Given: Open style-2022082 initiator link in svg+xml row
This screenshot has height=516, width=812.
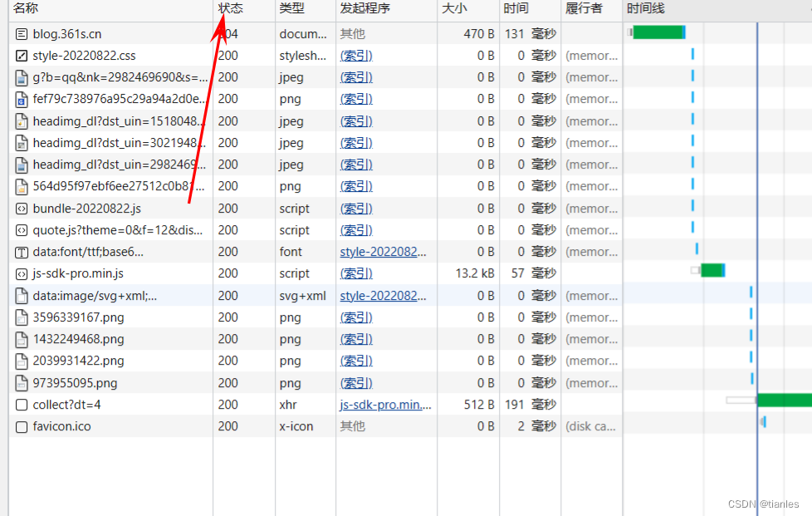Looking at the screenshot, I should tap(384, 296).
